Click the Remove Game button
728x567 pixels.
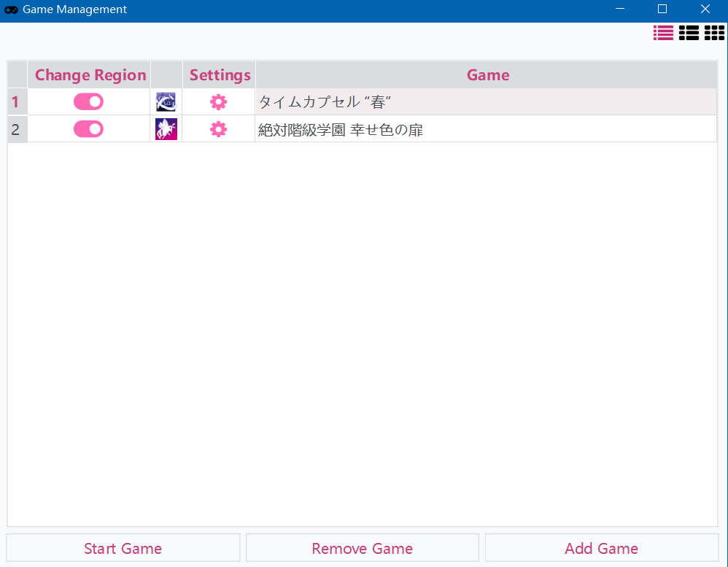pyautogui.click(x=362, y=548)
